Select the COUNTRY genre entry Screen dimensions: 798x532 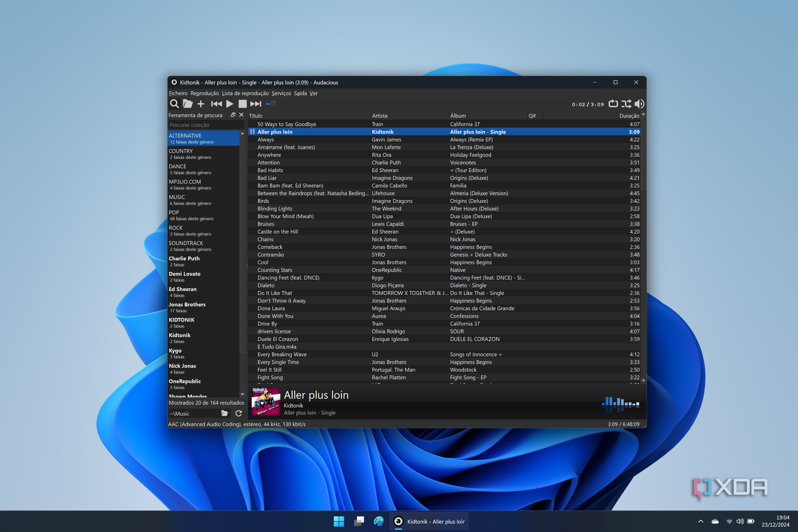(204, 154)
